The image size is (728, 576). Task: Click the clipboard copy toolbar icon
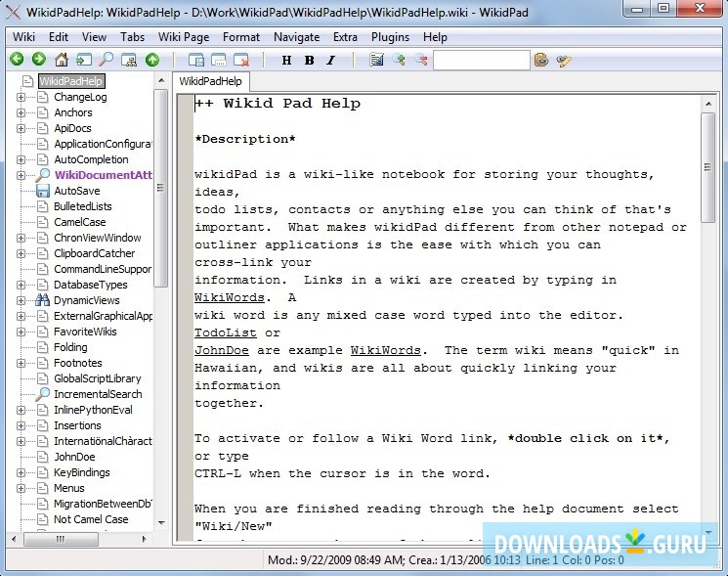click(x=541, y=60)
